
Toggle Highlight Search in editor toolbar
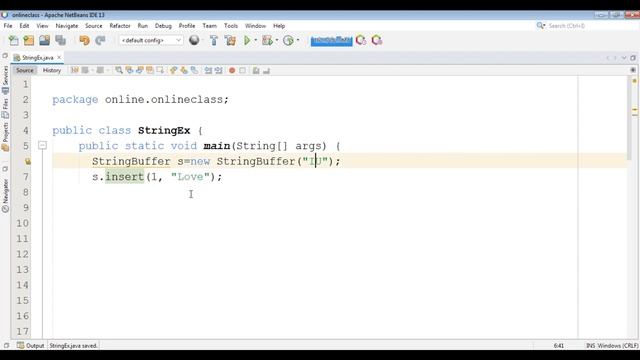tap(150, 71)
